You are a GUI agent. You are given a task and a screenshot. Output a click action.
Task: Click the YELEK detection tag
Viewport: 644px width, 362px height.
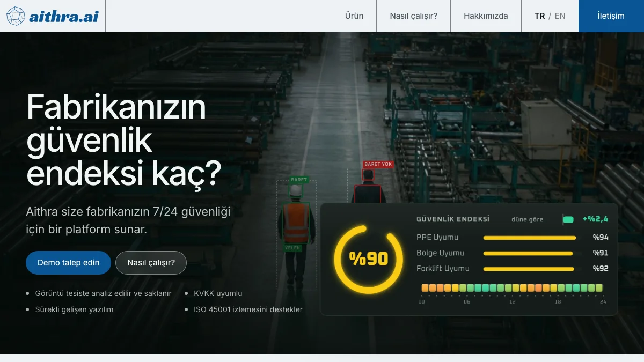point(292,248)
